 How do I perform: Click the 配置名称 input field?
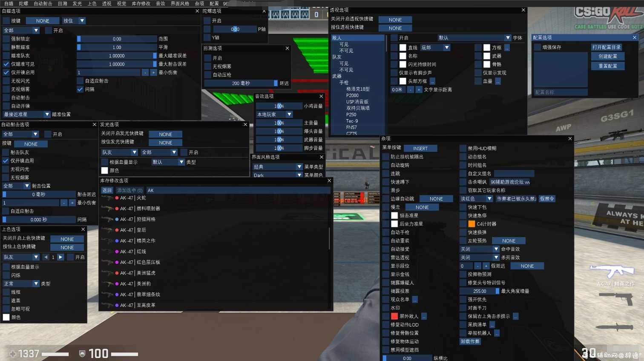(x=561, y=92)
